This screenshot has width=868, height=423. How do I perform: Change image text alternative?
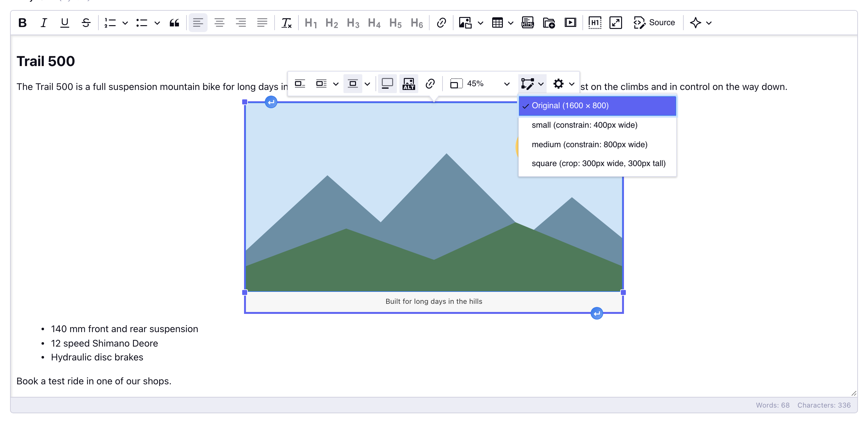pos(409,84)
